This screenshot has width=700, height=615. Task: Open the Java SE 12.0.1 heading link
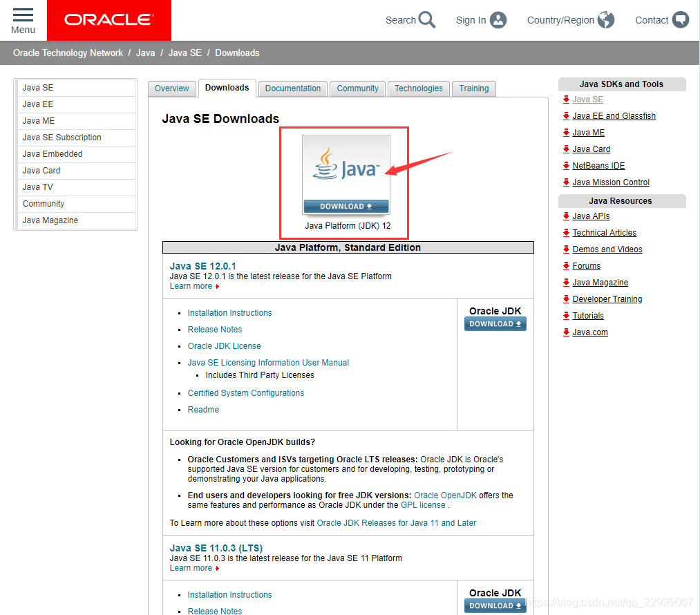click(202, 266)
